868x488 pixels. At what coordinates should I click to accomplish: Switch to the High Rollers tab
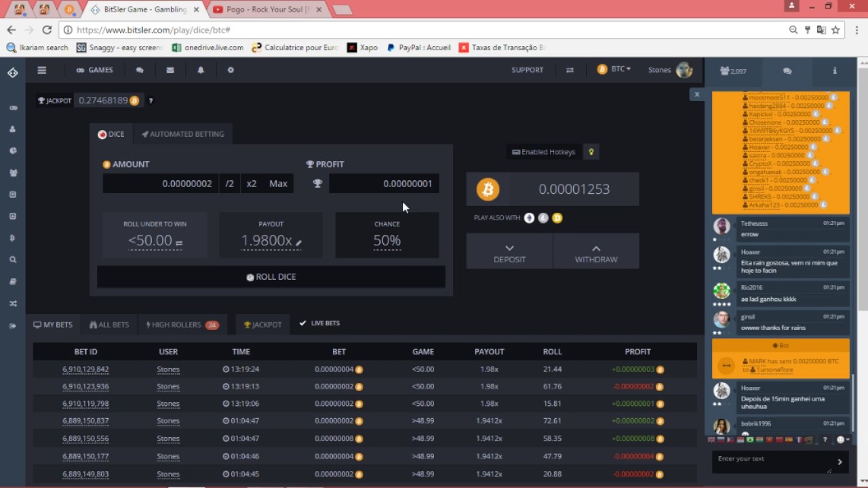[182, 325]
